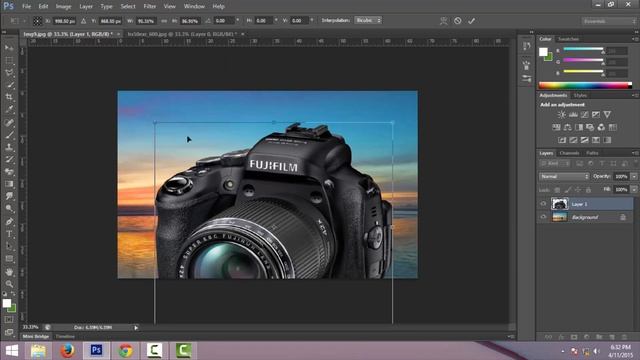
Task: Open the status bar info arrow
Action: click(136, 327)
